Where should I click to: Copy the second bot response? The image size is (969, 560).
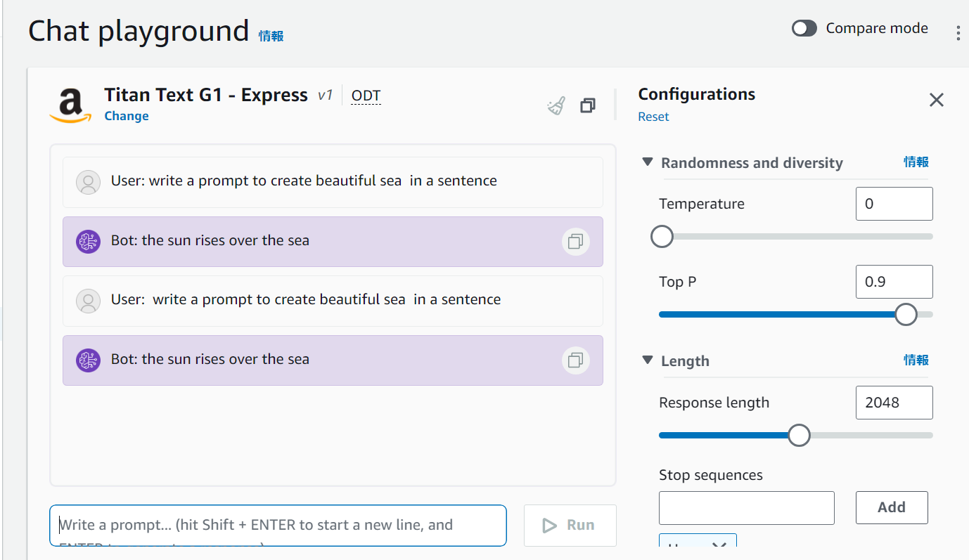(x=575, y=360)
